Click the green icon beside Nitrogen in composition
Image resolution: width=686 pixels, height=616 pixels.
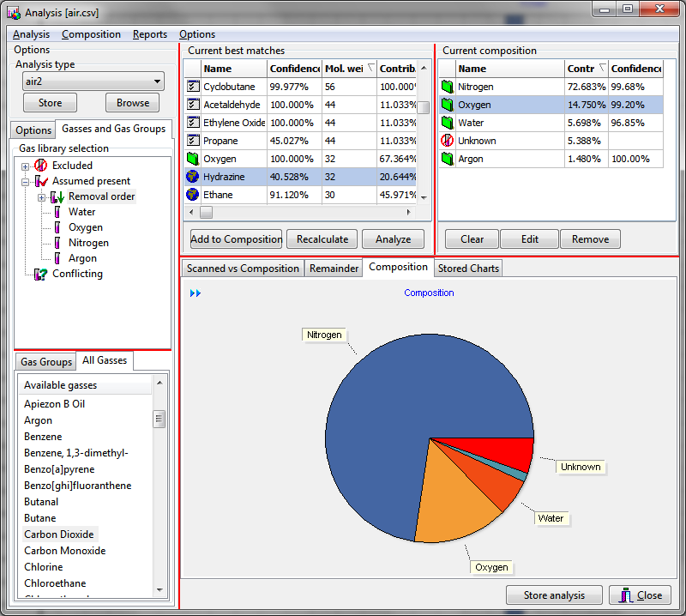click(x=447, y=87)
